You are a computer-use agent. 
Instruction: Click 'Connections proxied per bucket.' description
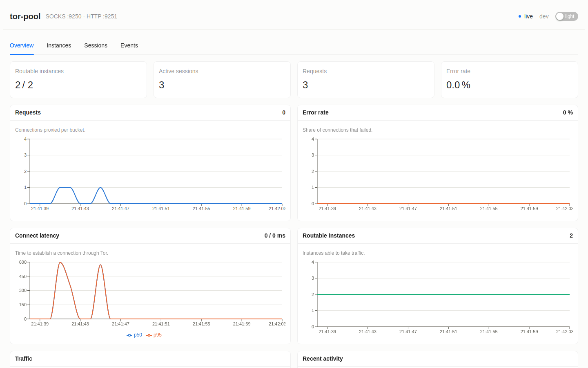click(50, 130)
